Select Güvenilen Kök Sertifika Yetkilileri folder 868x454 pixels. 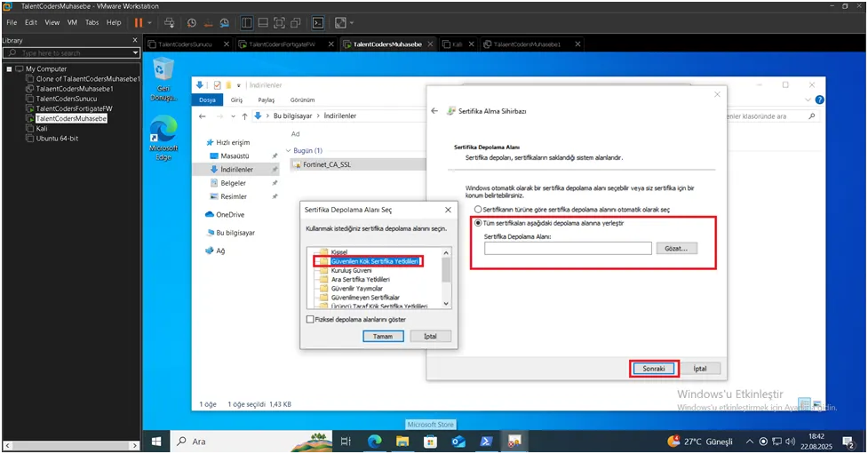coord(374,261)
